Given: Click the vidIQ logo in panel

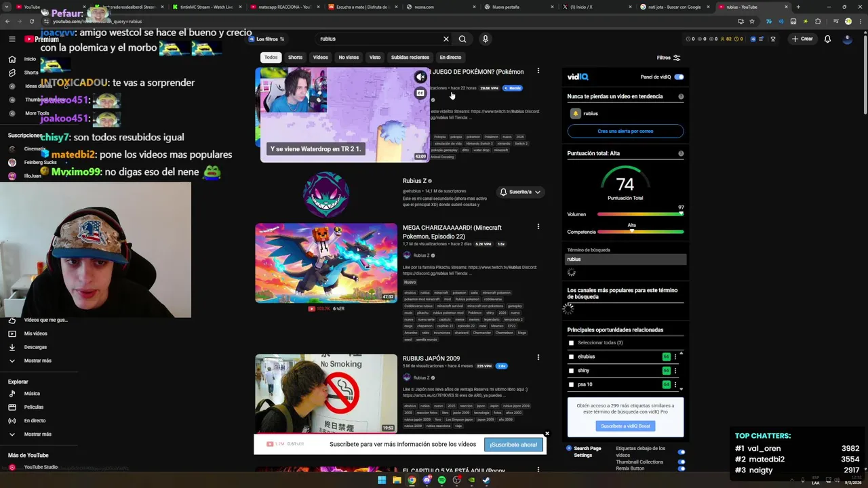Looking at the screenshot, I should tap(578, 77).
